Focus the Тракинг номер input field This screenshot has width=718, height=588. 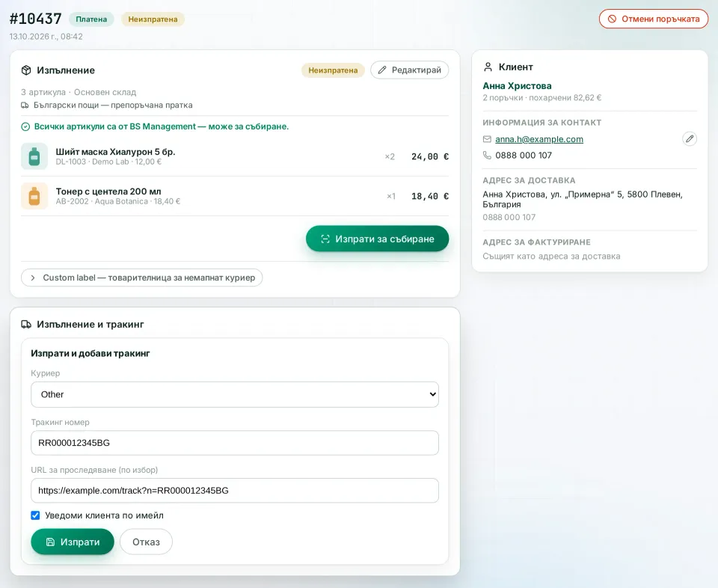[235, 443]
